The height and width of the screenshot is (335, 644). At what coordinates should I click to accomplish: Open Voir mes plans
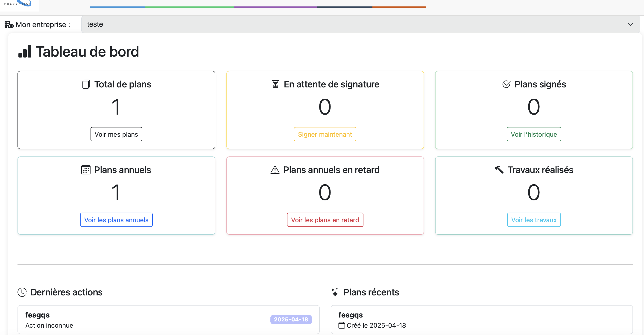[116, 134]
